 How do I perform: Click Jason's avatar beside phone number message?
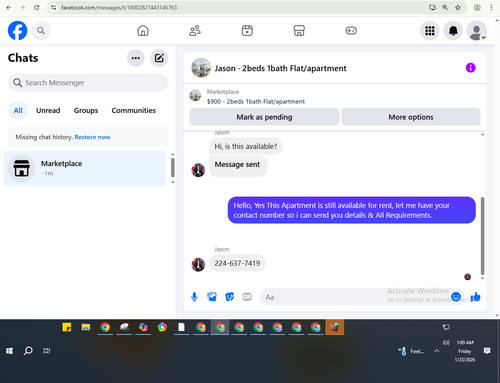198,265
